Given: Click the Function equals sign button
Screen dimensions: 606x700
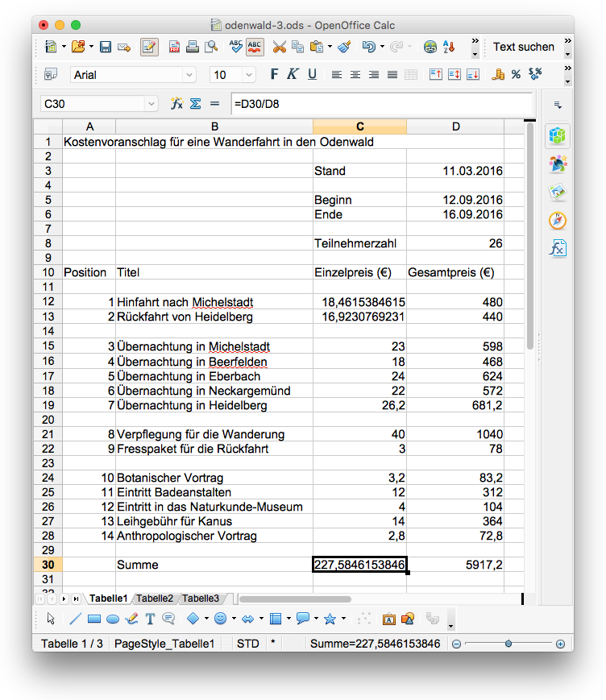Looking at the screenshot, I should click(x=215, y=104).
